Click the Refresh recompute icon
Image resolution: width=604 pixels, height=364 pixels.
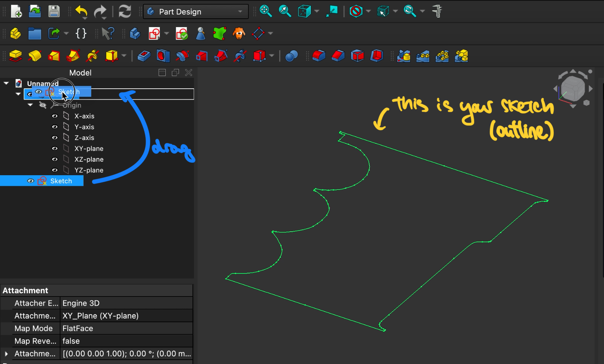pos(125,11)
